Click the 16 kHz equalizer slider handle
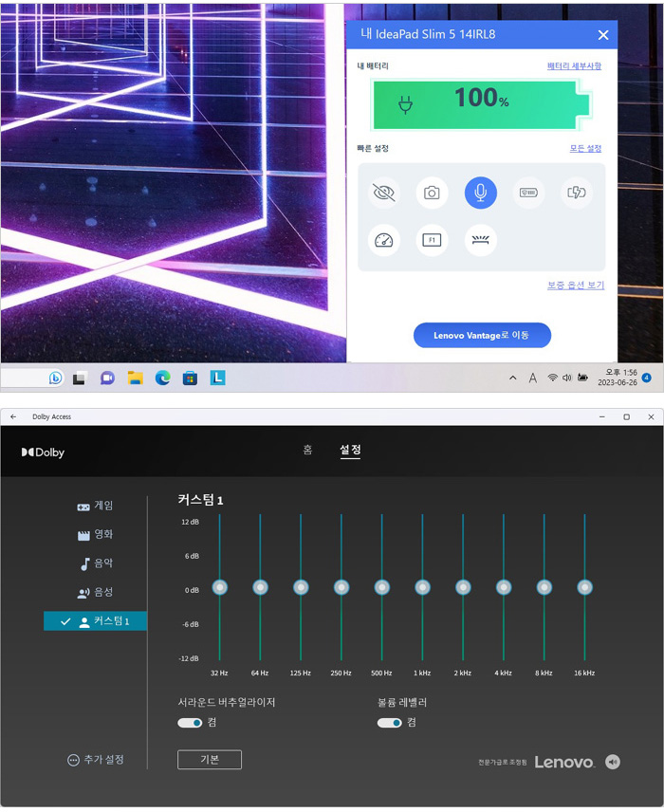664x812 pixels. [x=584, y=587]
